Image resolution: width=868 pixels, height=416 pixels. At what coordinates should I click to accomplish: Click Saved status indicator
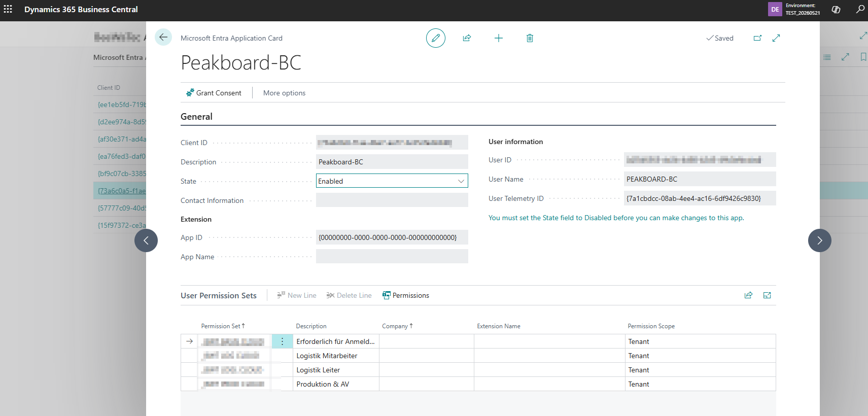coord(720,38)
